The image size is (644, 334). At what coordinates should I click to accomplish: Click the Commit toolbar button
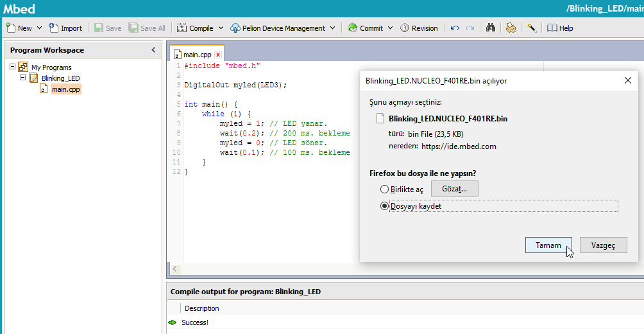365,28
